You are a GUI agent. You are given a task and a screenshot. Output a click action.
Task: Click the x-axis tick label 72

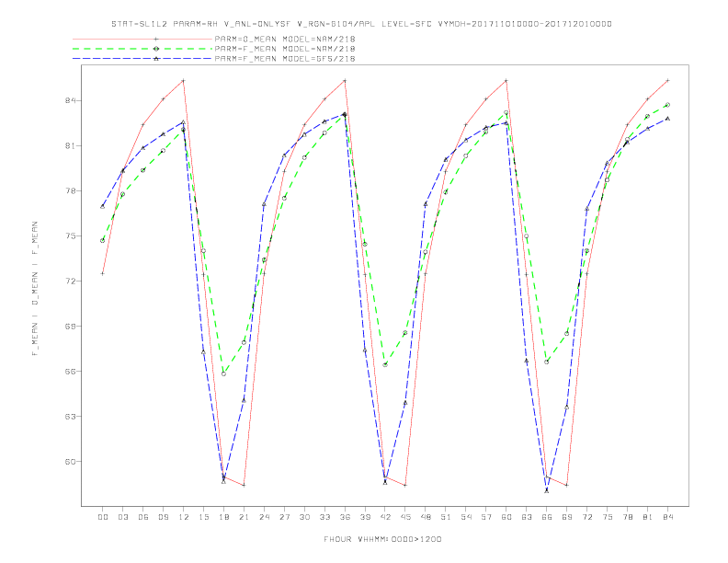[x=586, y=517]
